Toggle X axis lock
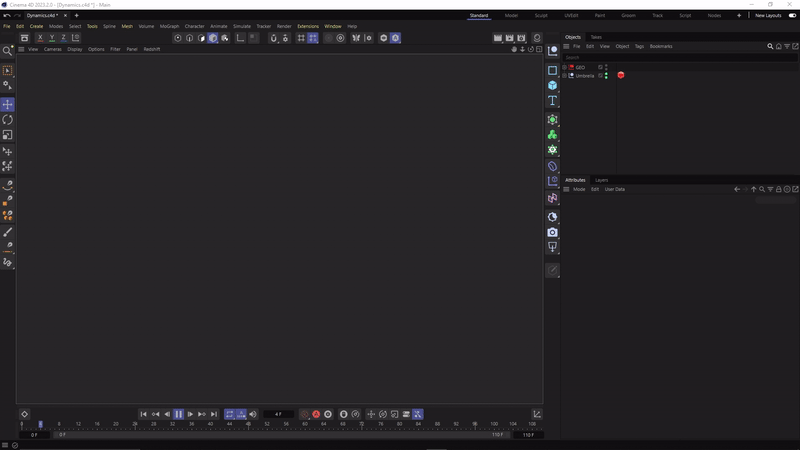Screen dimensions: 800x450 [40, 38]
